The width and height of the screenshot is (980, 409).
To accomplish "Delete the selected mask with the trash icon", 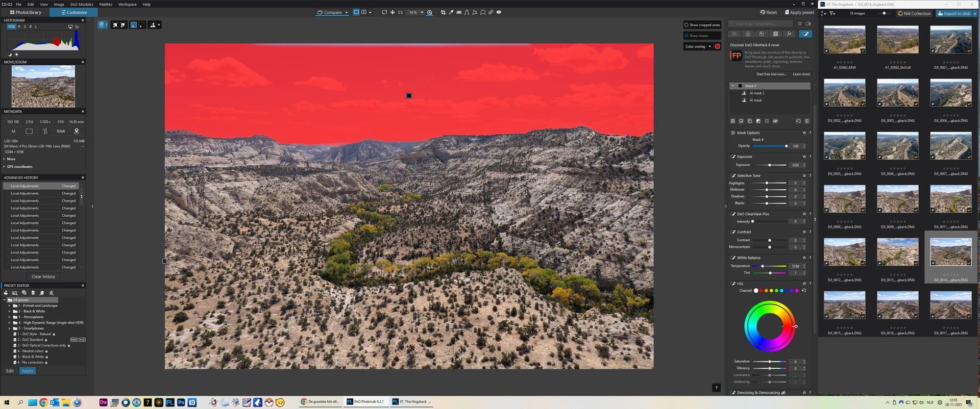I will coord(806,121).
